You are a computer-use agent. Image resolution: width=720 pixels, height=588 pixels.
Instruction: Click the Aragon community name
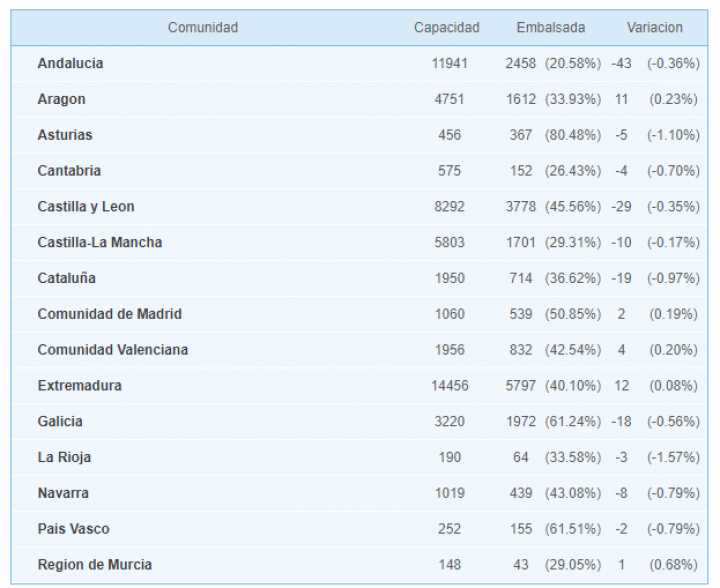(61, 99)
